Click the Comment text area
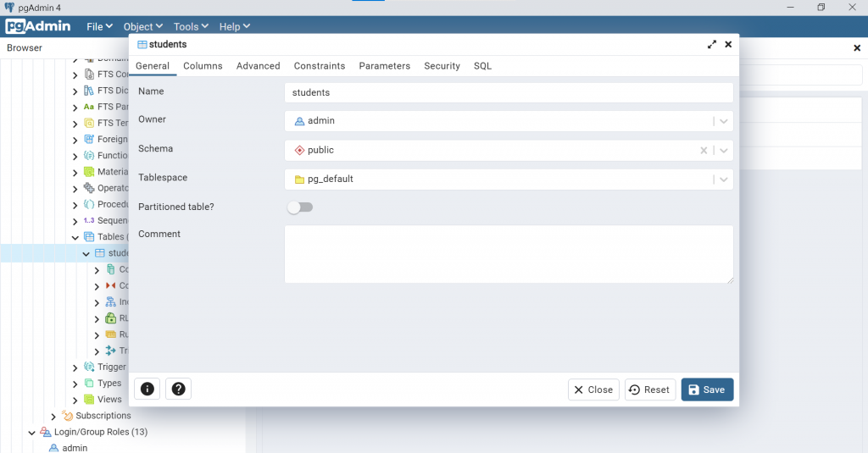Screen dimensions: 868x453 pos(509,254)
